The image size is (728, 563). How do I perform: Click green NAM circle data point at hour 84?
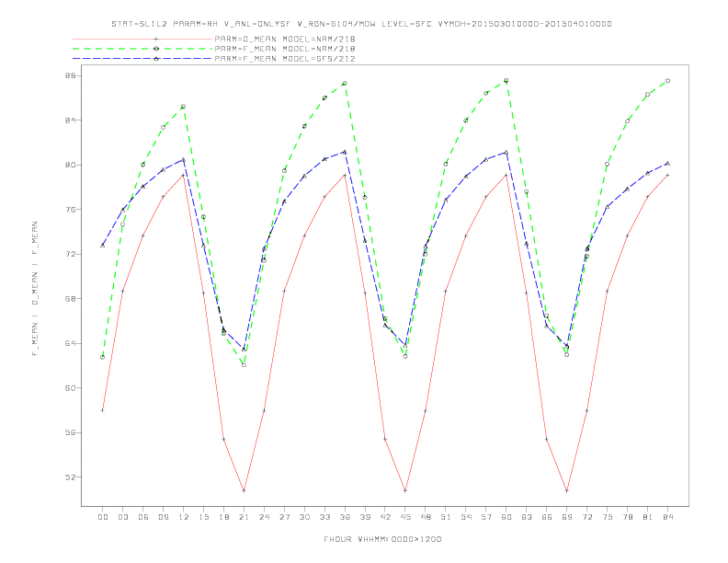667,81
